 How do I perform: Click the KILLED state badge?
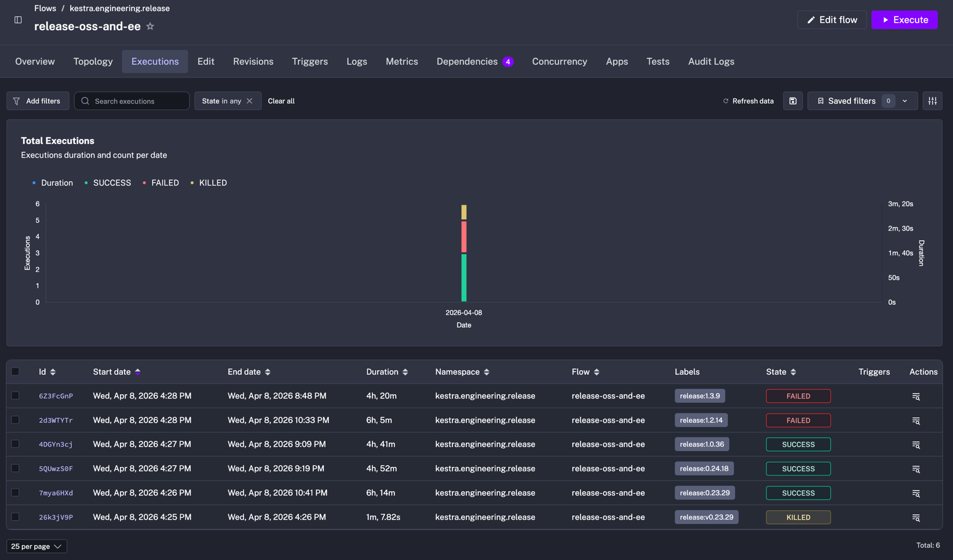798,517
